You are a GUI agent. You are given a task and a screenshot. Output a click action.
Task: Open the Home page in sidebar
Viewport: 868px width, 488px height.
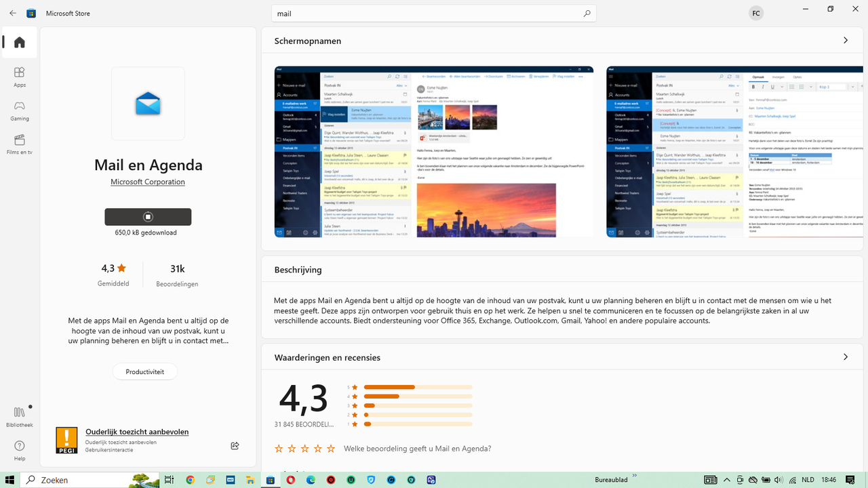(x=20, y=42)
